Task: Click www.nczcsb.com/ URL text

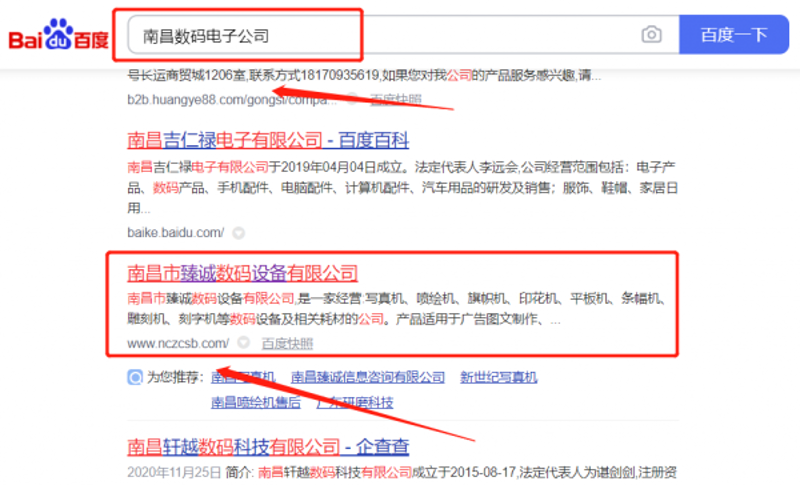Action: (178, 343)
